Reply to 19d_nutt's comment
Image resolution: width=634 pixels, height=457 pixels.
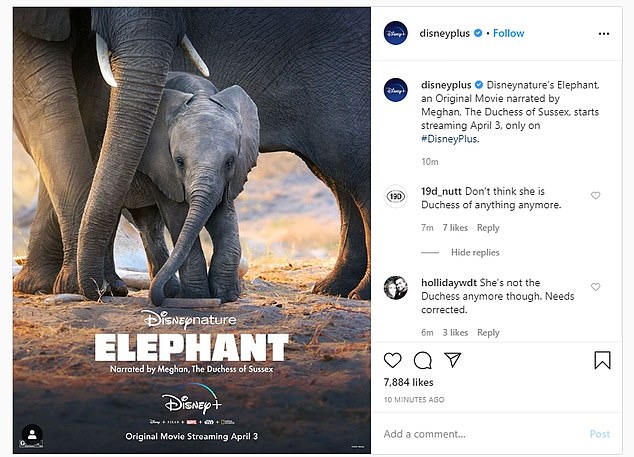[488, 228]
